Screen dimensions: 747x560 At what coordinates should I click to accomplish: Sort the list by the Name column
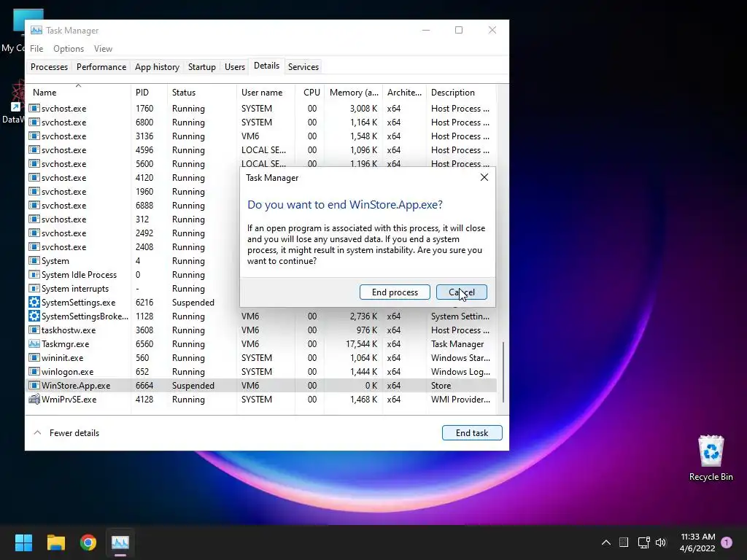79,93
